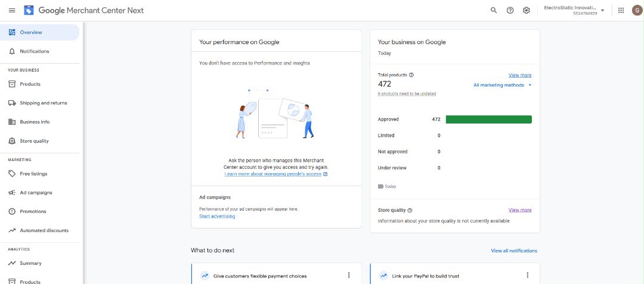Click the trend icon on PayPal card
The image size is (644, 284).
click(383, 276)
